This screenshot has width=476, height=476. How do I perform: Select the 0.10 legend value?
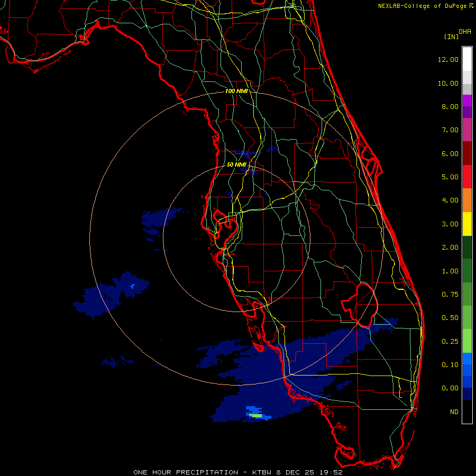450,365
